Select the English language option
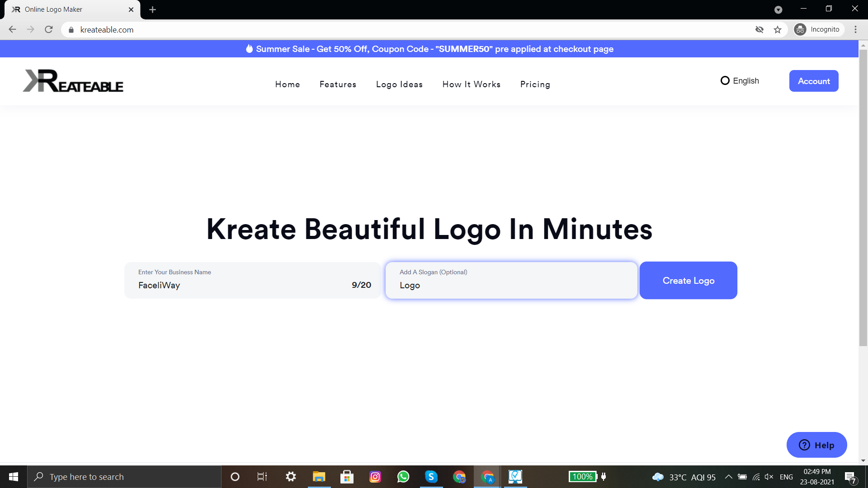 coord(740,81)
